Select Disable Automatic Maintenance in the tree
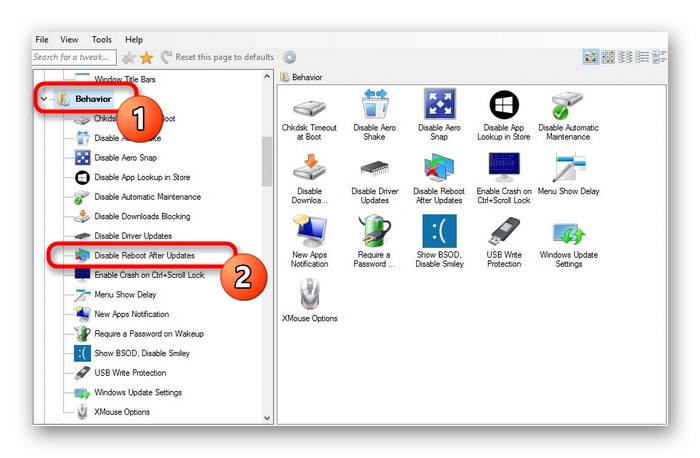Screen dimensions: 700x458 147,197
